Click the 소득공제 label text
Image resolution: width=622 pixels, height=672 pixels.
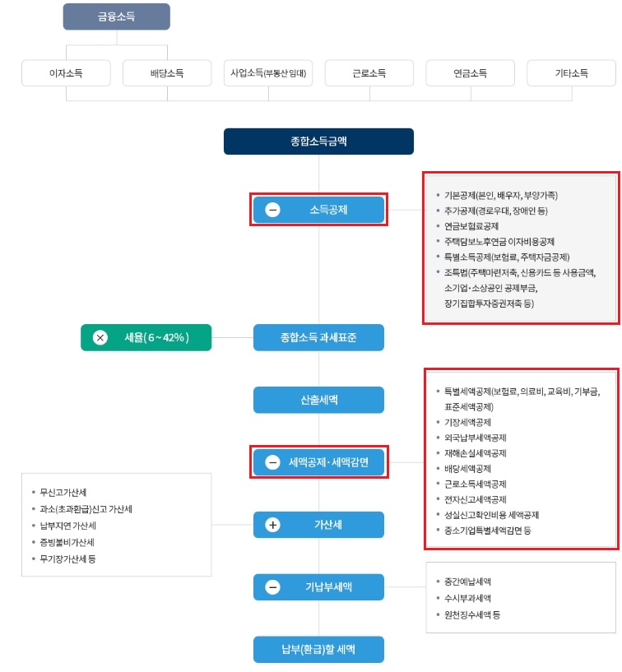(x=328, y=210)
